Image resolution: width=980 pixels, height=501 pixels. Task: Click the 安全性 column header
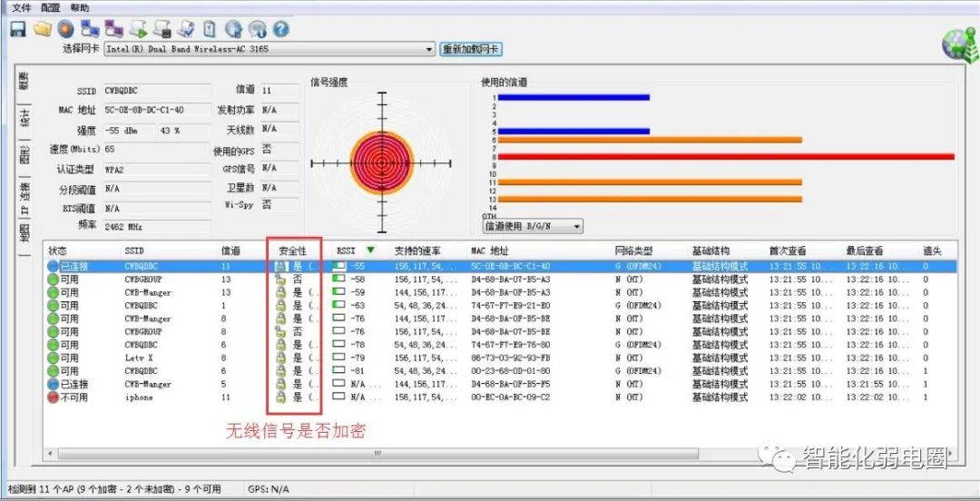click(292, 250)
